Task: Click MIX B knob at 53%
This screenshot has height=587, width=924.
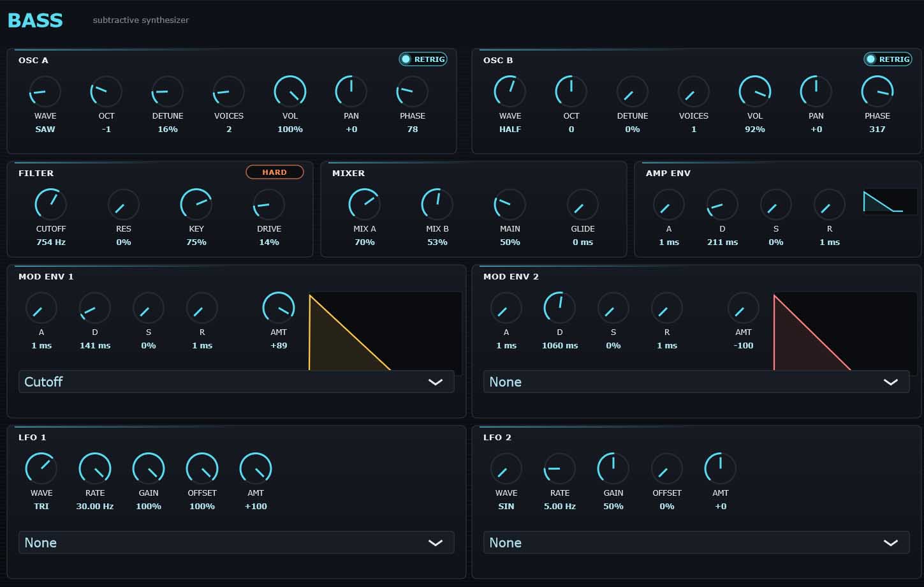Action: [x=437, y=205]
